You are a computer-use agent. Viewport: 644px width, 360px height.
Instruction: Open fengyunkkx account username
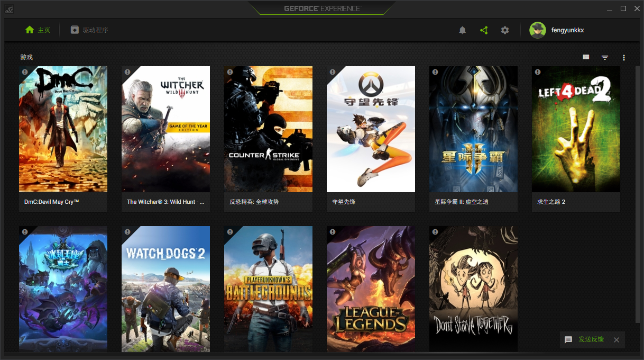coord(568,30)
